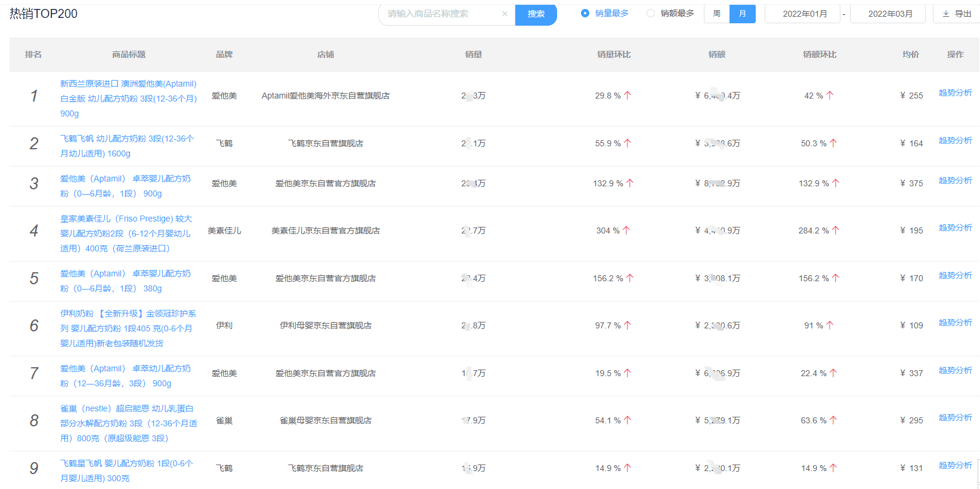
Task: Click the red up arrow beside 304 %
Action: (626, 230)
